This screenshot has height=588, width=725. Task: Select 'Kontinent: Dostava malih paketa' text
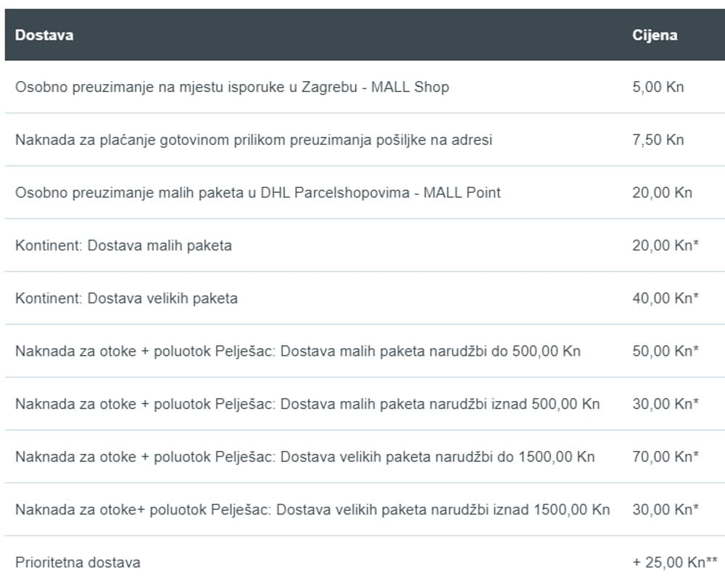(123, 245)
